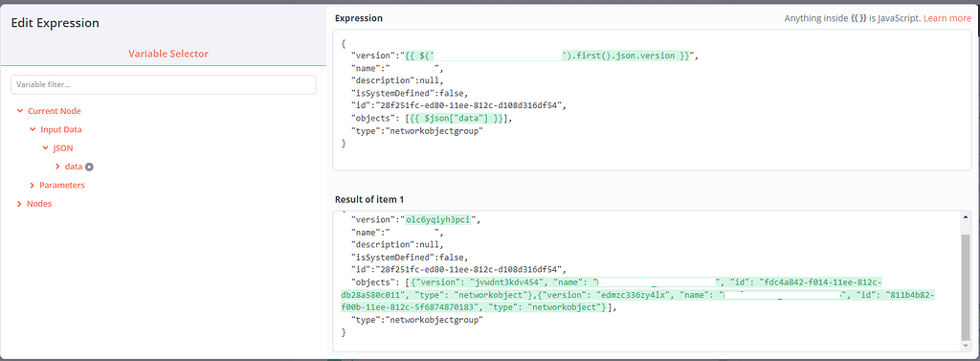The width and height of the screenshot is (980, 361).
Task: Collapse the JSON tree chevron
Action: [45, 148]
